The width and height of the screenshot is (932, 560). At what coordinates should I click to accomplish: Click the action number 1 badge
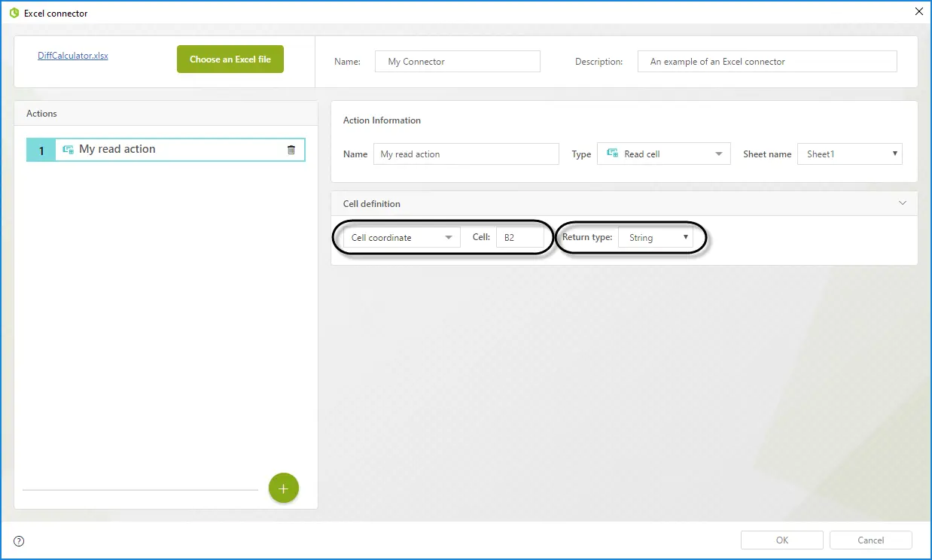[x=41, y=151]
